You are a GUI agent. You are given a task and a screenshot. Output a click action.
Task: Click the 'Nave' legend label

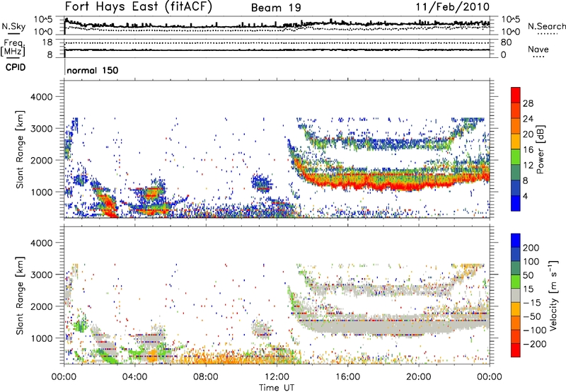coord(538,49)
